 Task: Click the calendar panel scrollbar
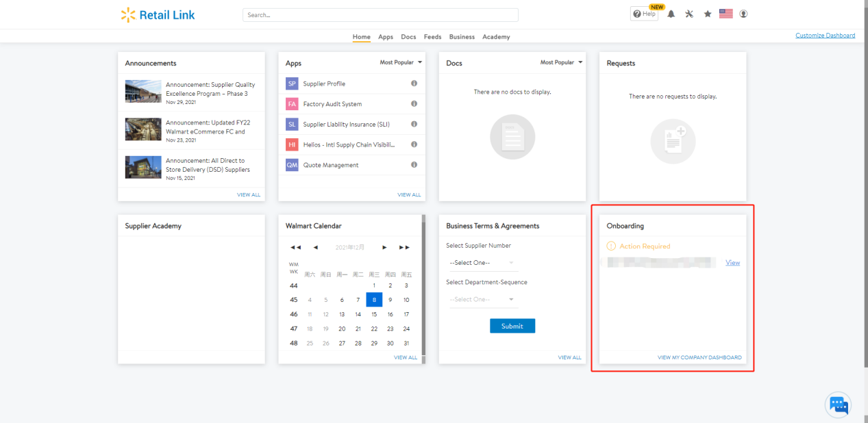coord(423,289)
